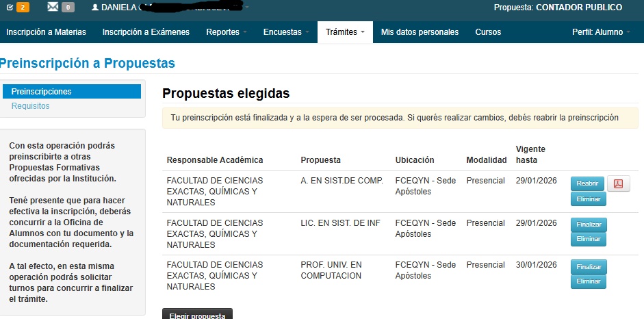The width and height of the screenshot is (644, 319).
Task: Open Mis datos personales page
Action: pyautogui.click(x=420, y=32)
